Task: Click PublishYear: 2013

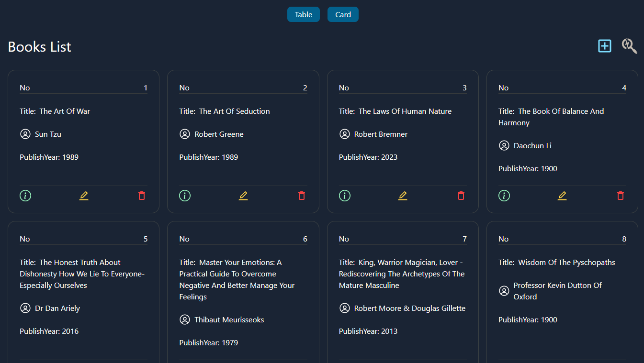Action: (x=368, y=331)
